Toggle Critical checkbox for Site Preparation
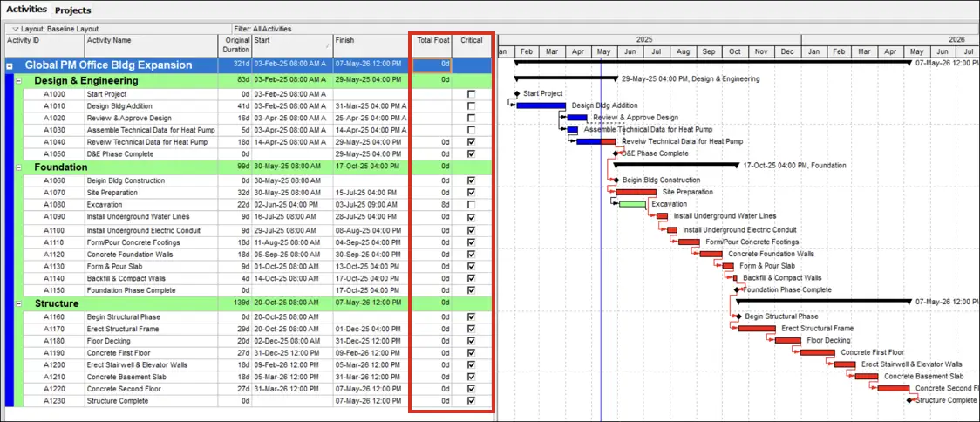980x422 pixels. [471, 193]
